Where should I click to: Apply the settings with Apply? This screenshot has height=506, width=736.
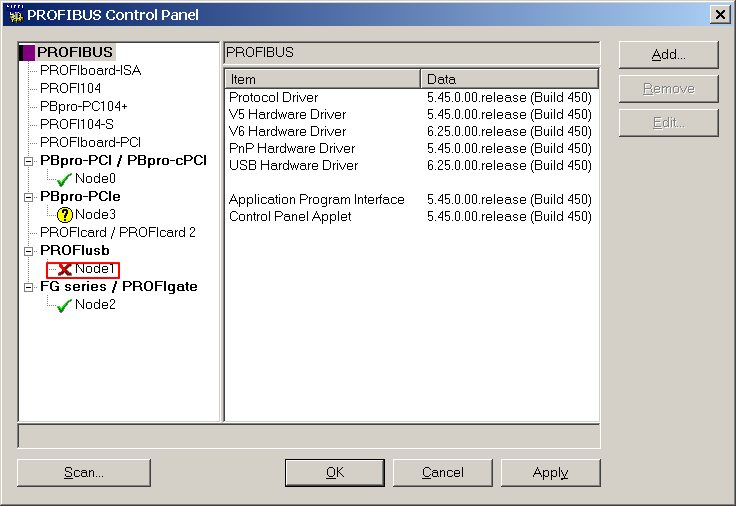551,473
